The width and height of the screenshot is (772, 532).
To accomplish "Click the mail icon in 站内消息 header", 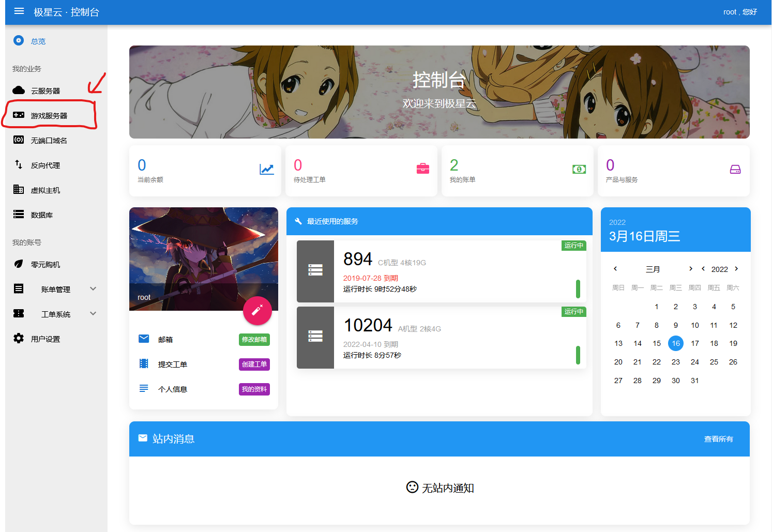I will [x=143, y=438].
